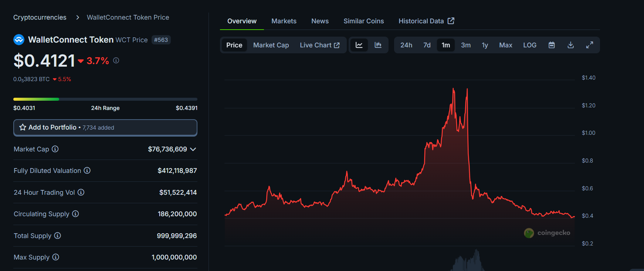
Task: Download chart data
Action: coord(571,45)
